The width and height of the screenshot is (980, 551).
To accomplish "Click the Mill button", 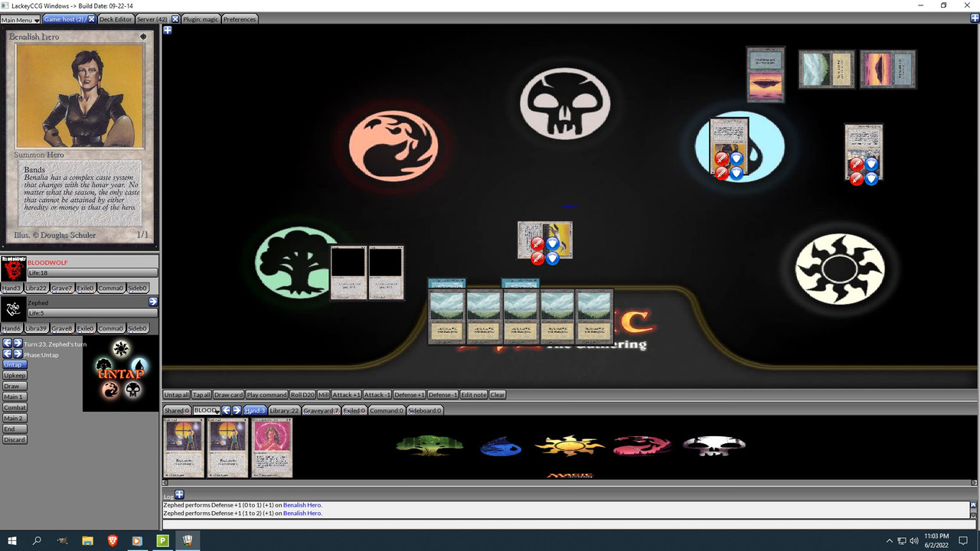I will (323, 395).
